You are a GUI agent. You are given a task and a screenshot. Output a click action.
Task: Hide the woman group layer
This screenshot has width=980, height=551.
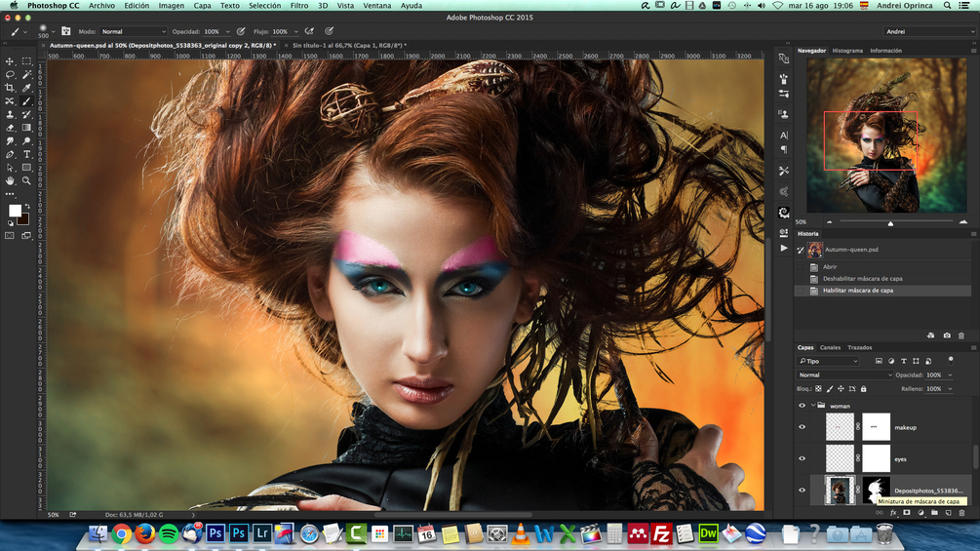(x=802, y=406)
